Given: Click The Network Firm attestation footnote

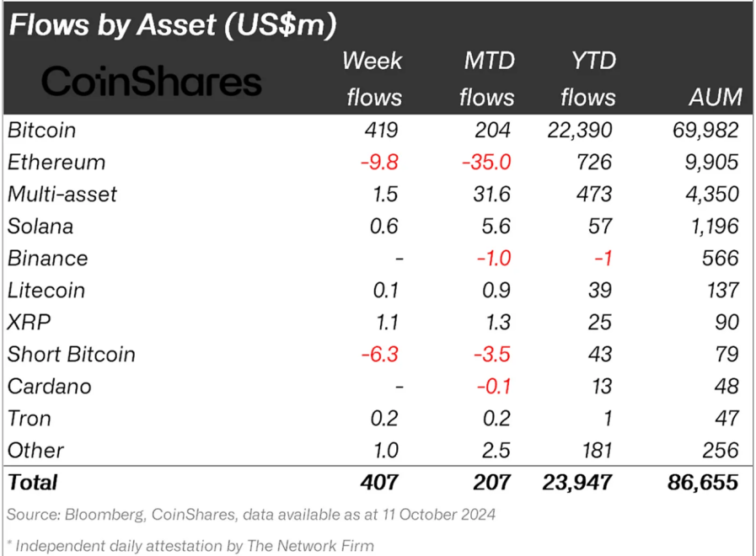Looking at the screenshot, I should [x=194, y=545].
